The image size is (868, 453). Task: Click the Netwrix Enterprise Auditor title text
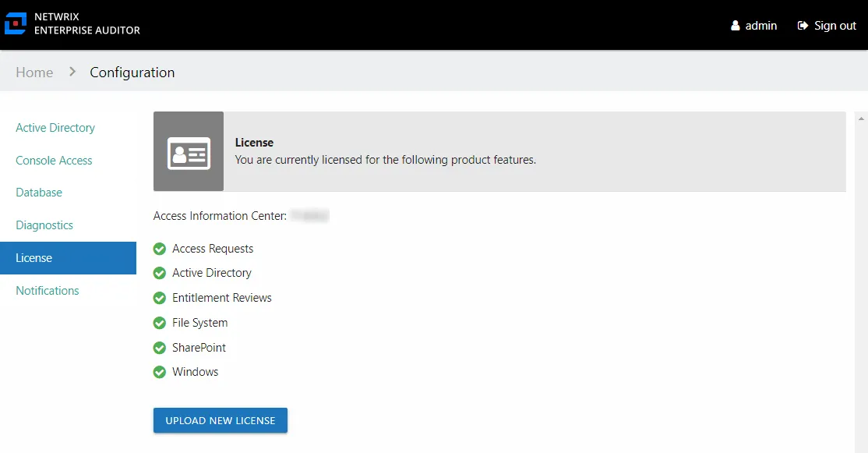pyautogui.click(x=87, y=24)
